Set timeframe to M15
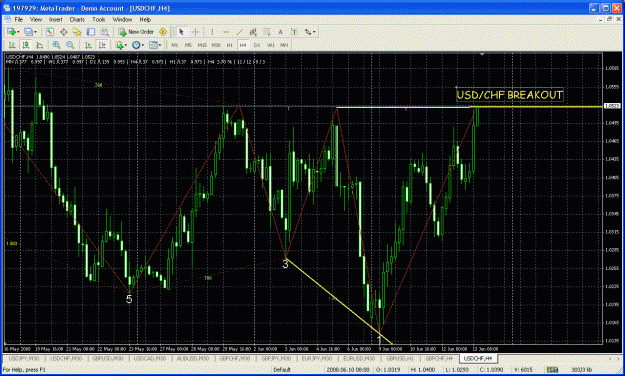 coord(202,45)
